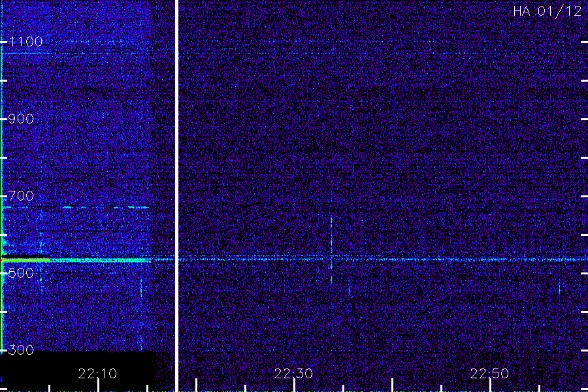Click the HA 01/12 station label

coord(547,11)
